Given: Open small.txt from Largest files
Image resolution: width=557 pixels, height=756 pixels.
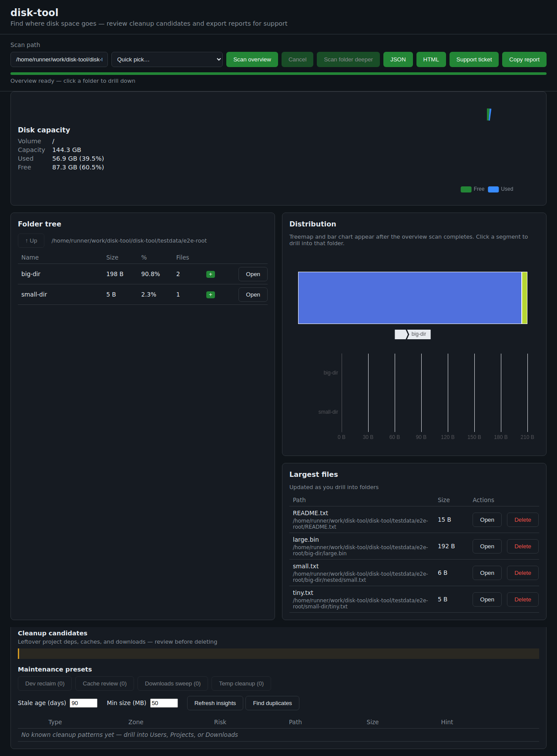Looking at the screenshot, I should coord(487,573).
